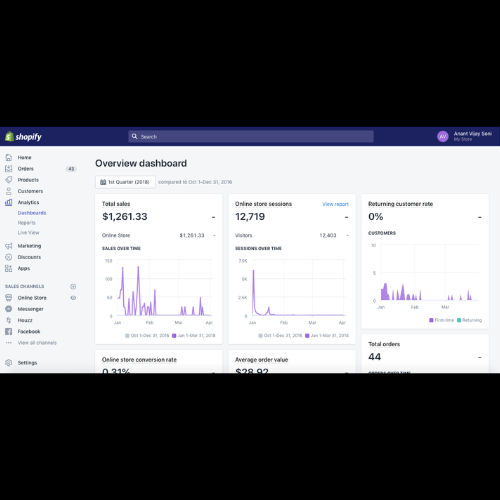Click gray Oct 1–Dec 31 sessions legend swatch
The width and height of the screenshot is (500, 500).
pyautogui.click(x=260, y=335)
